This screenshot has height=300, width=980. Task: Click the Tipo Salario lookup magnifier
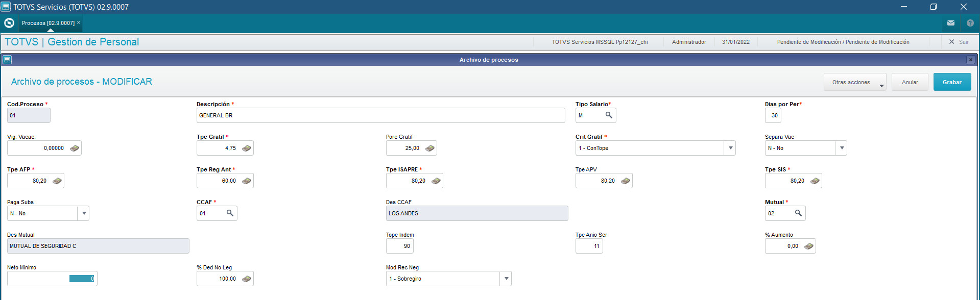point(609,115)
